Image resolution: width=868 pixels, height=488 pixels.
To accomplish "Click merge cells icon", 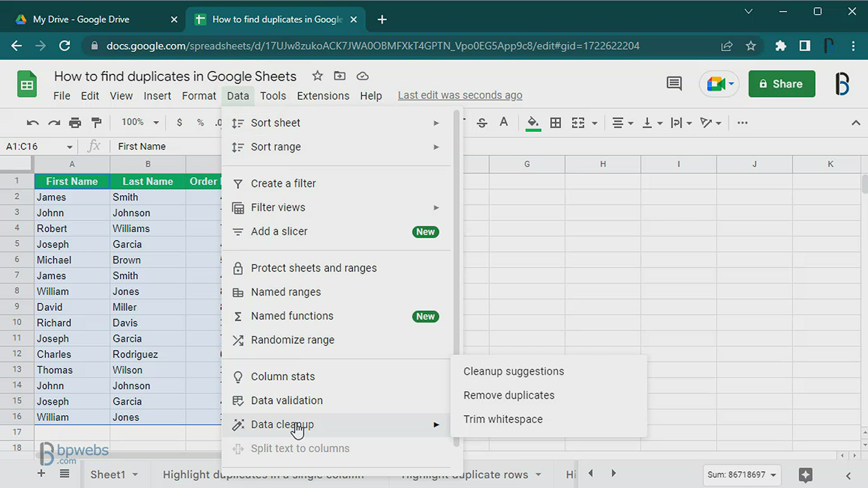I will click(578, 122).
